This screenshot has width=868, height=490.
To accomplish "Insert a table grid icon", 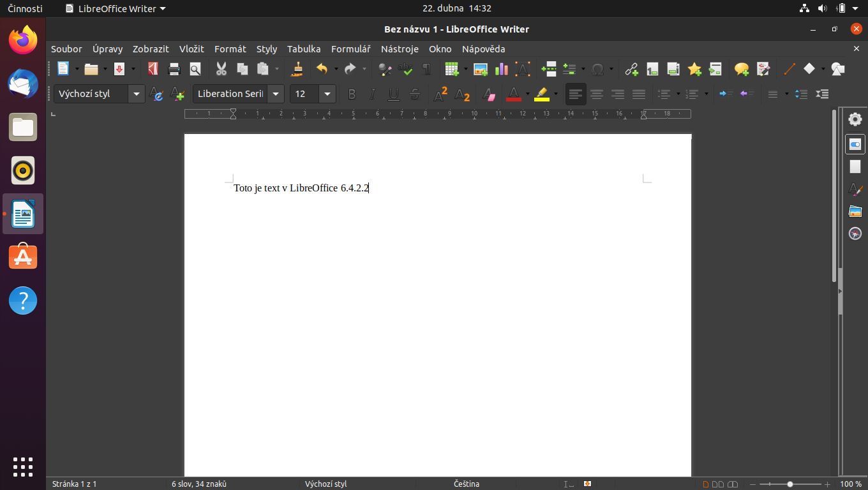I will point(452,69).
